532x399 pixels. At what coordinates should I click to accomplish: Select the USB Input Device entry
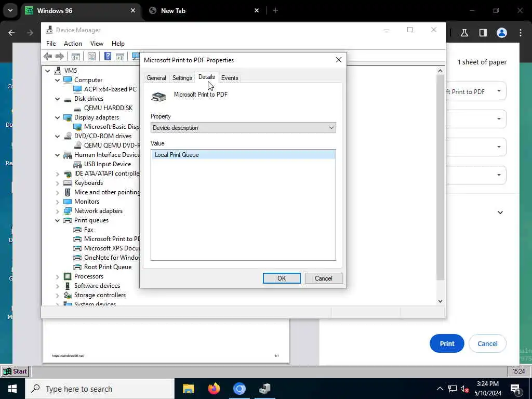click(x=107, y=164)
